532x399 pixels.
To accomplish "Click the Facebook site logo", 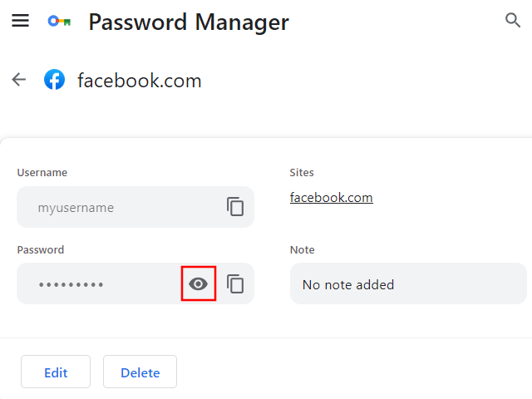I will coord(55,80).
